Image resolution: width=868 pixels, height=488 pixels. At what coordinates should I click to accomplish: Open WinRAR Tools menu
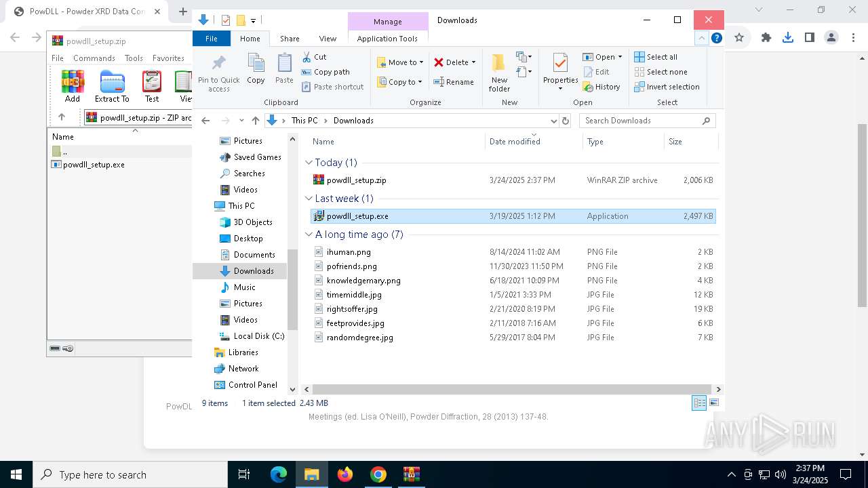point(134,58)
